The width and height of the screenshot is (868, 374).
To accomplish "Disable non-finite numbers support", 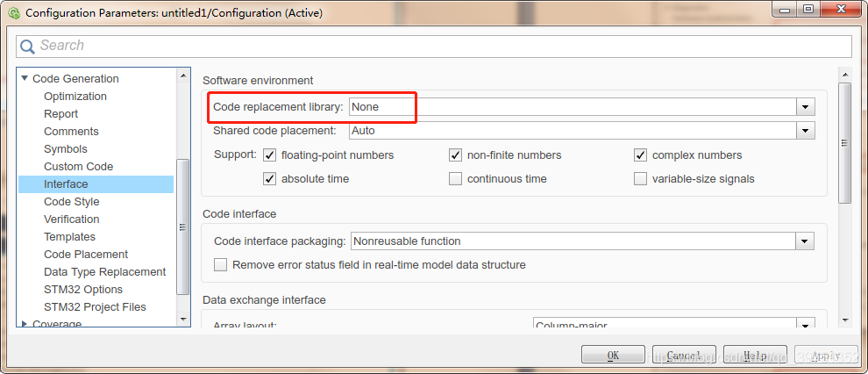I will pos(456,155).
